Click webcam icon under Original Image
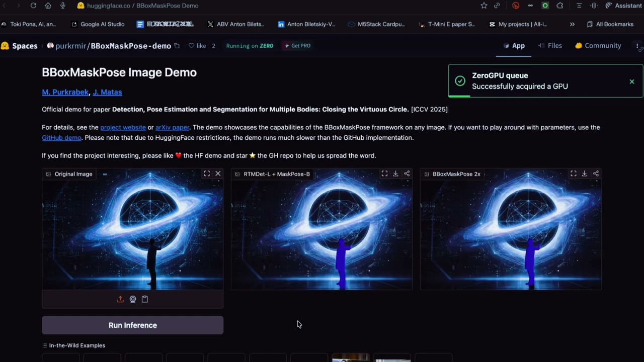Viewport: 644px width, 362px height. (x=133, y=299)
